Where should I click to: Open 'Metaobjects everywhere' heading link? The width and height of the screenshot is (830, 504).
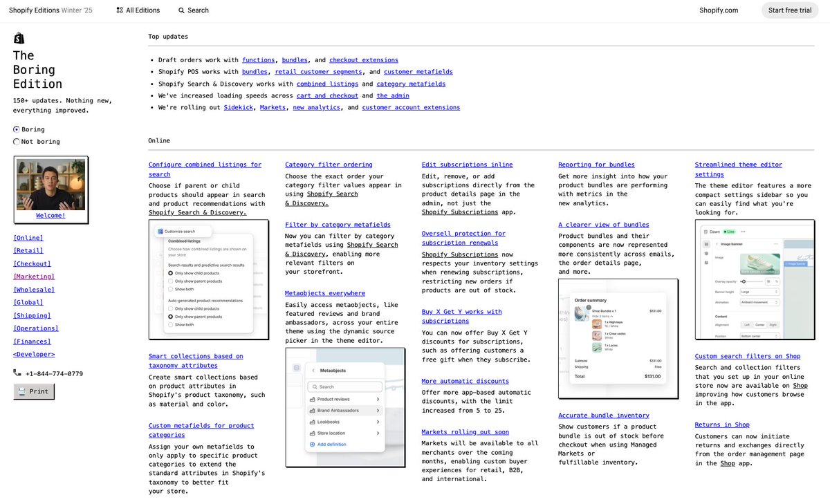coord(325,293)
